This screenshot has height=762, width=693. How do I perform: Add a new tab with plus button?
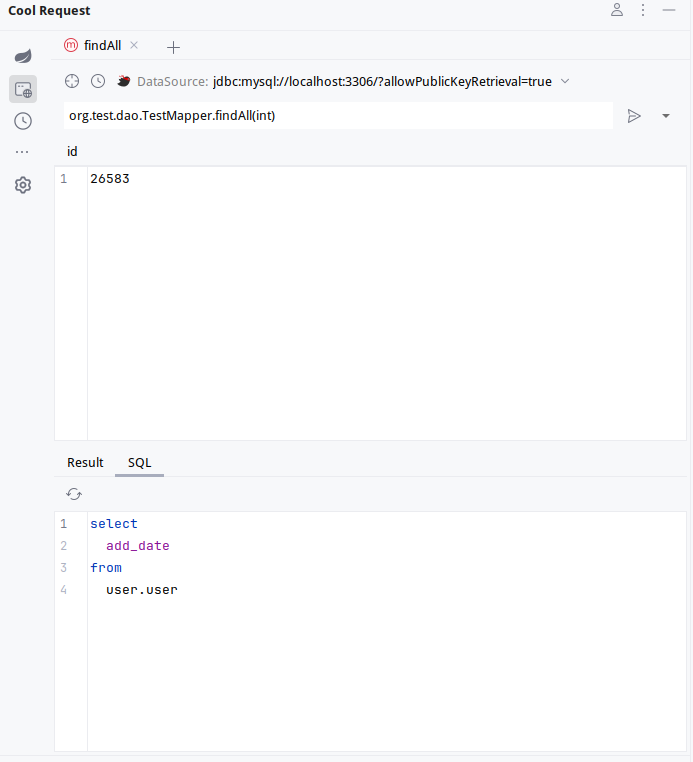[173, 47]
